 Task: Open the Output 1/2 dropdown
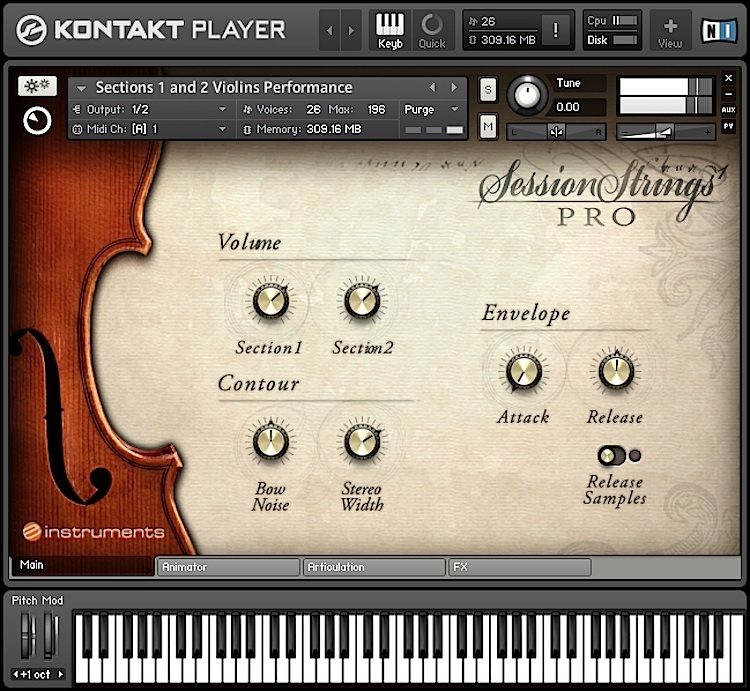click(x=150, y=109)
